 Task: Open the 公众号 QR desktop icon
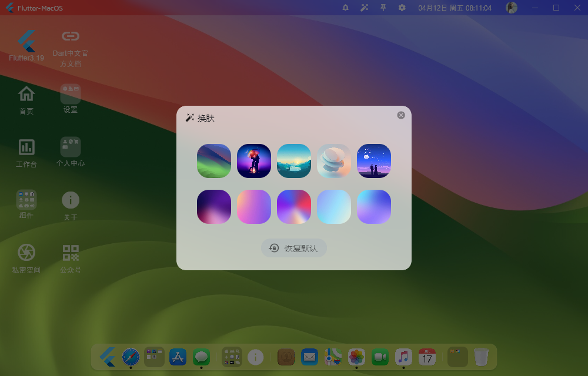click(x=70, y=257)
